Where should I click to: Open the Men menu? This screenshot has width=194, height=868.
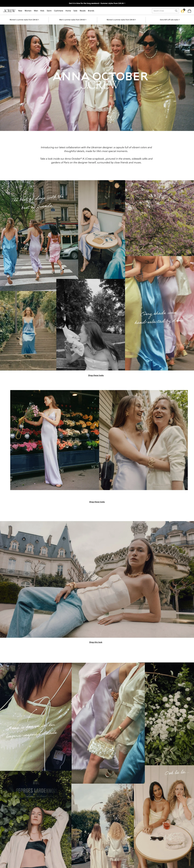(x=36, y=11)
